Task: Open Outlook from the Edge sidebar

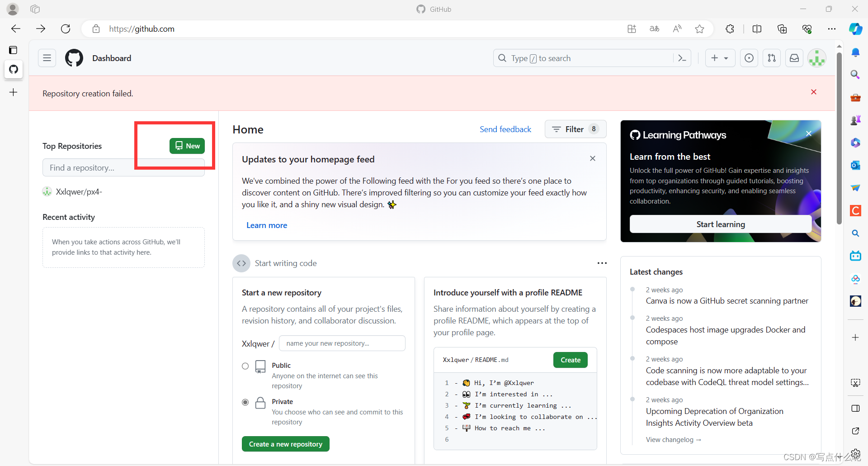Action: [855, 165]
